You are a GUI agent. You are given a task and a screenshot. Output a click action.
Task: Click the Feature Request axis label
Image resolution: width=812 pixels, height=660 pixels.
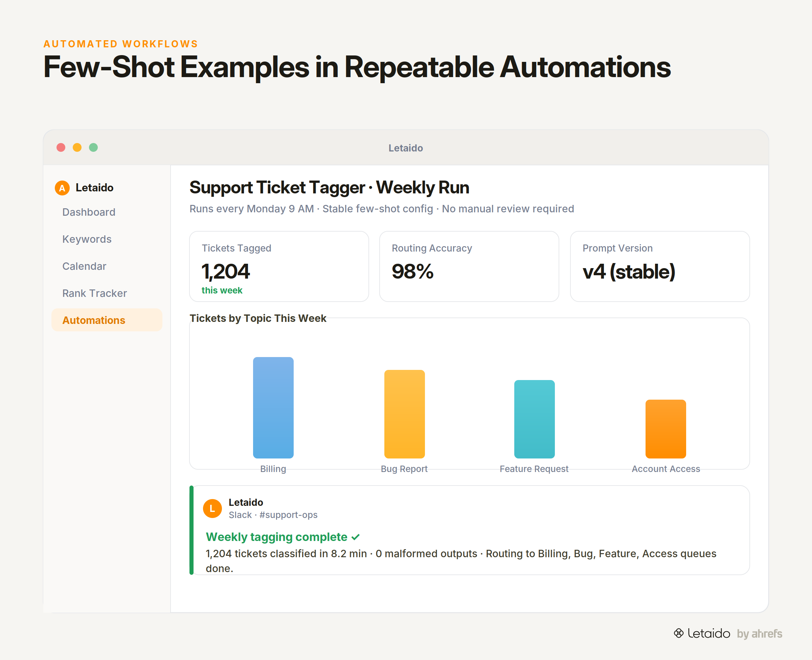point(534,469)
